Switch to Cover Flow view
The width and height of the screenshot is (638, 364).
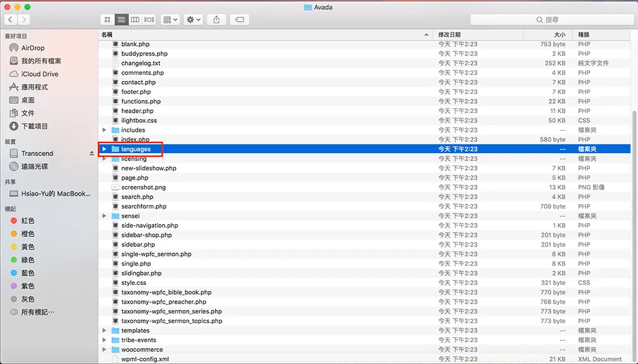pyautogui.click(x=149, y=19)
